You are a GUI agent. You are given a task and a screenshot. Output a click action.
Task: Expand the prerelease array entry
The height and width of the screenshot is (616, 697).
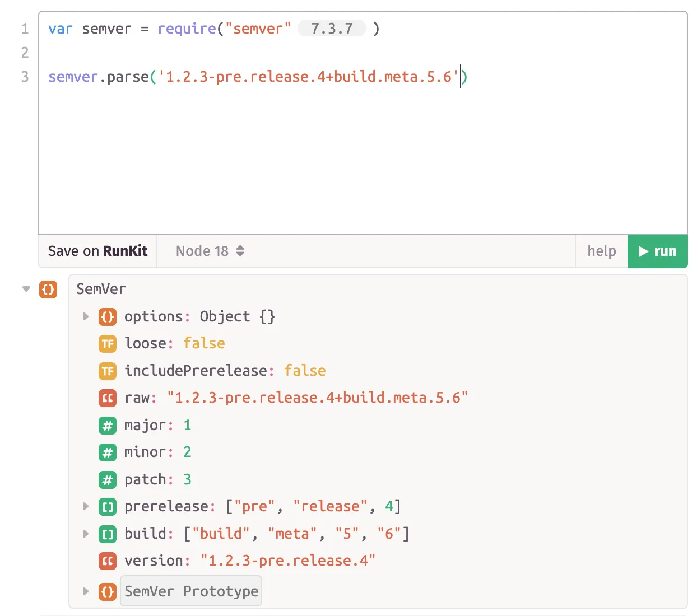[x=85, y=506]
